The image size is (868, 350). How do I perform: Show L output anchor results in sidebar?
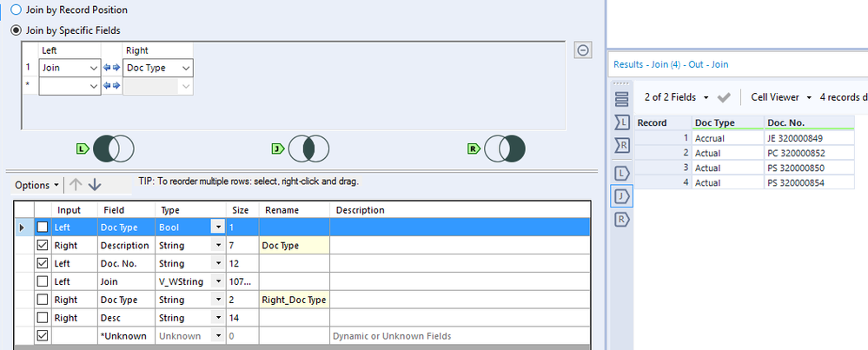622,174
